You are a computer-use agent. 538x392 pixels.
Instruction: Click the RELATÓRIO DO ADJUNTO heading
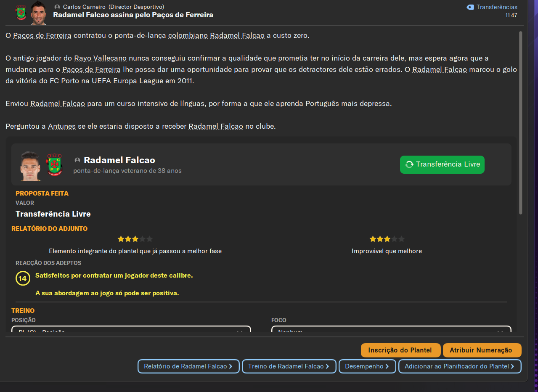pyautogui.click(x=50, y=229)
